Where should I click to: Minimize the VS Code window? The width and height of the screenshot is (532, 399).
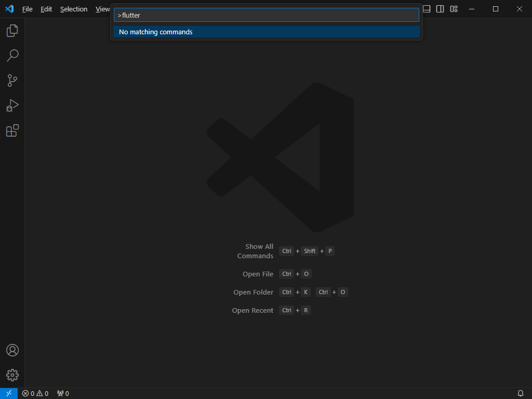472,9
